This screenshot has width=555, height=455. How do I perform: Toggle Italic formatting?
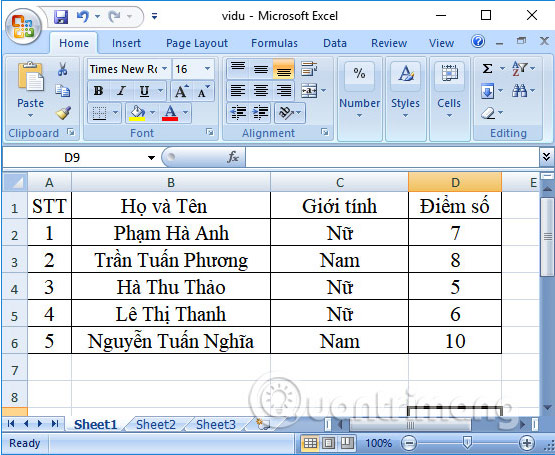pos(122,91)
